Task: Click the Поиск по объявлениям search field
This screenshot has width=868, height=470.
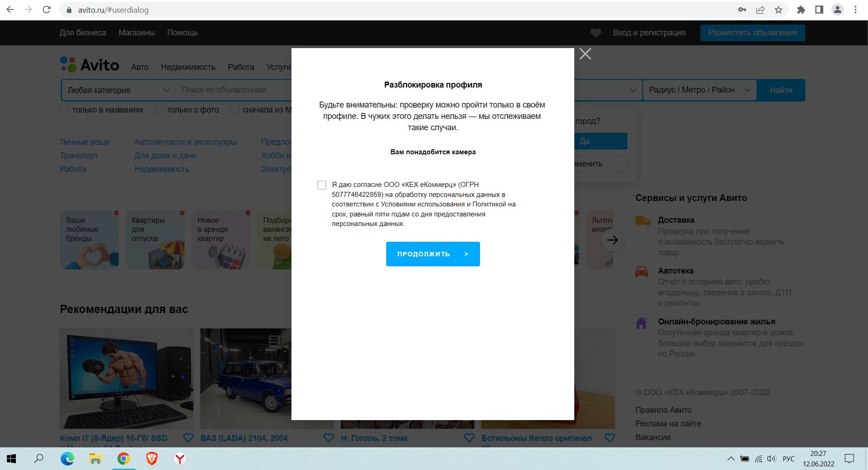Action: [233, 90]
